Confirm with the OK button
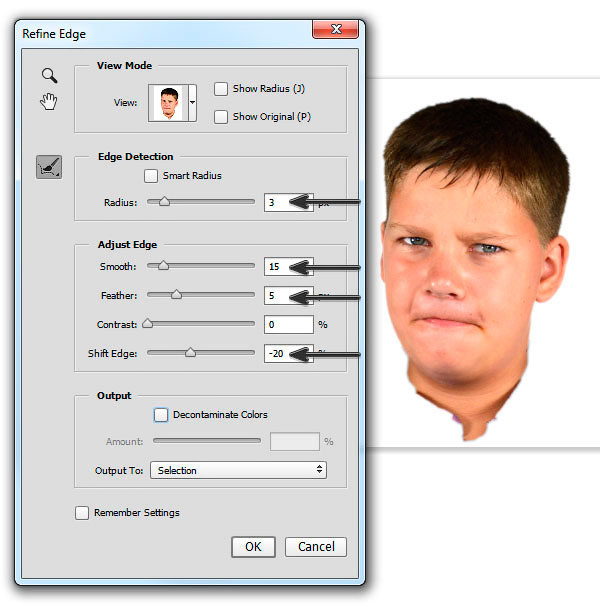The height and width of the screenshot is (615, 600). (x=253, y=547)
